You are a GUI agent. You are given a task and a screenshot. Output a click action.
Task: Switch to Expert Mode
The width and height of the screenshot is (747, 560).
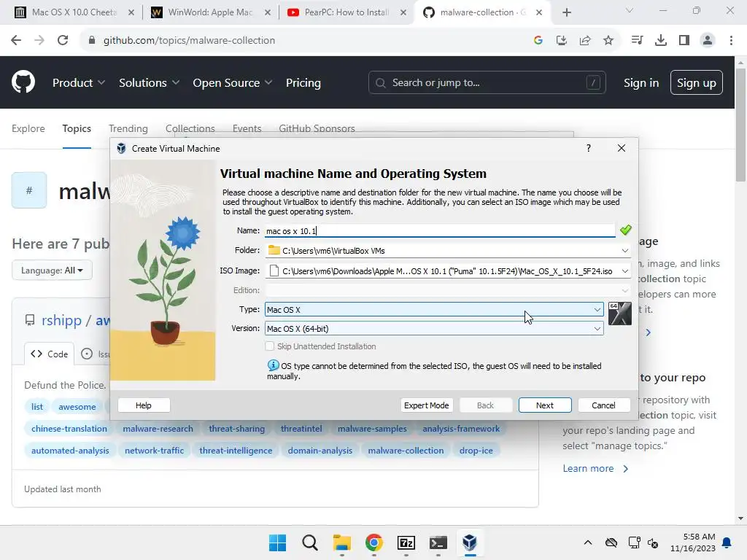426,405
